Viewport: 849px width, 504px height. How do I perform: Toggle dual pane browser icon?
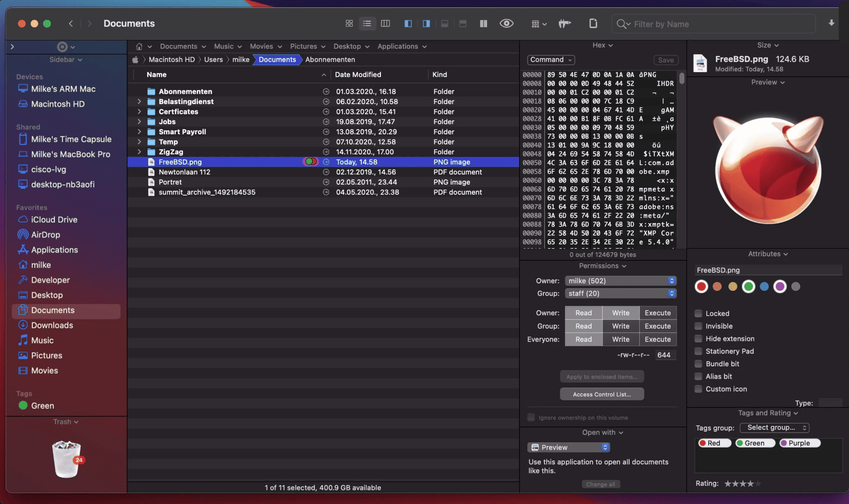[483, 24]
